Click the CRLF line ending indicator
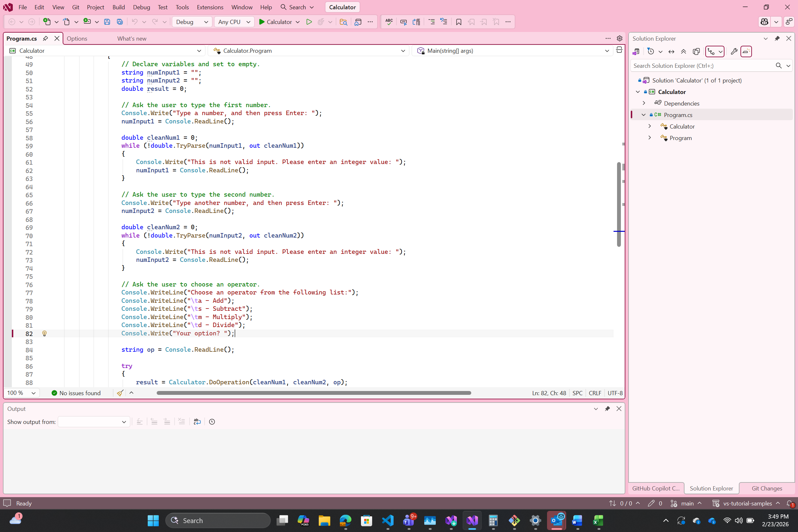The height and width of the screenshot is (532, 798). tap(595, 393)
